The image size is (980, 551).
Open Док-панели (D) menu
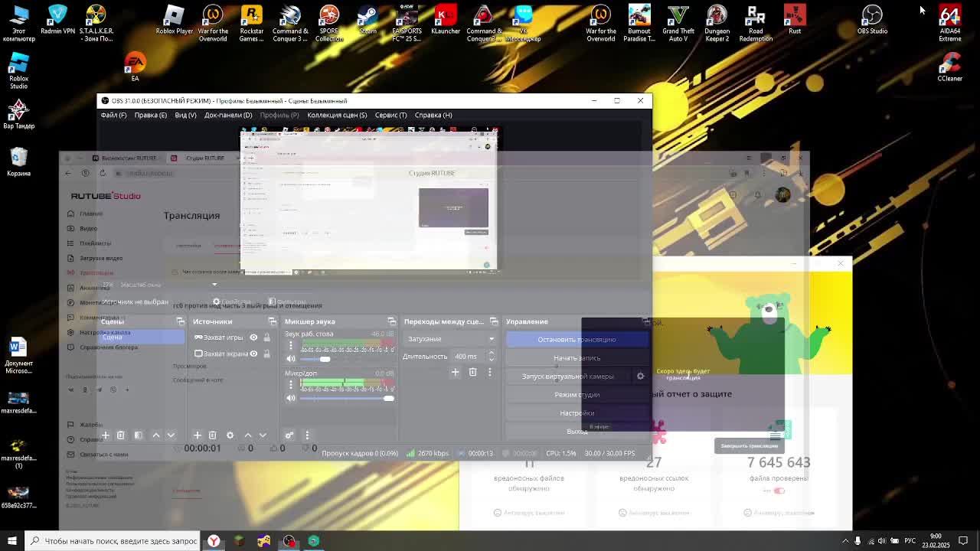[228, 115]
